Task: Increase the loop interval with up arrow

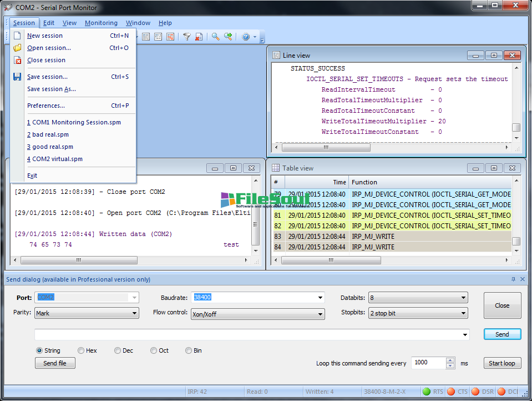Action: [x=450, y=360]
